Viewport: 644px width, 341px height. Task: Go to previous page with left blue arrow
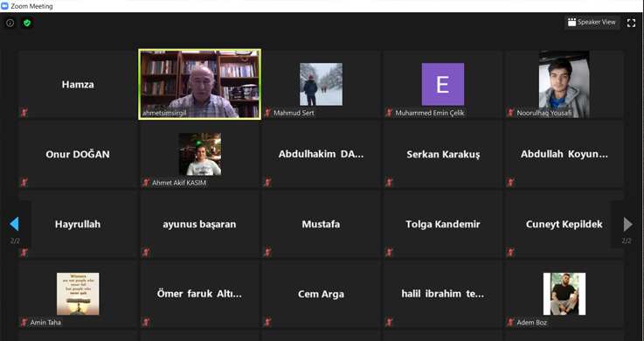(x=14, y=225)
